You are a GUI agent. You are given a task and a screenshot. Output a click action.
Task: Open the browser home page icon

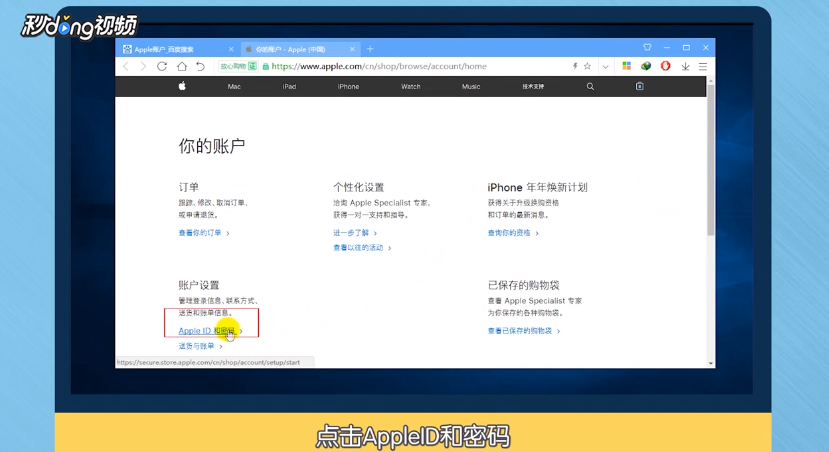tap(182, 66)
